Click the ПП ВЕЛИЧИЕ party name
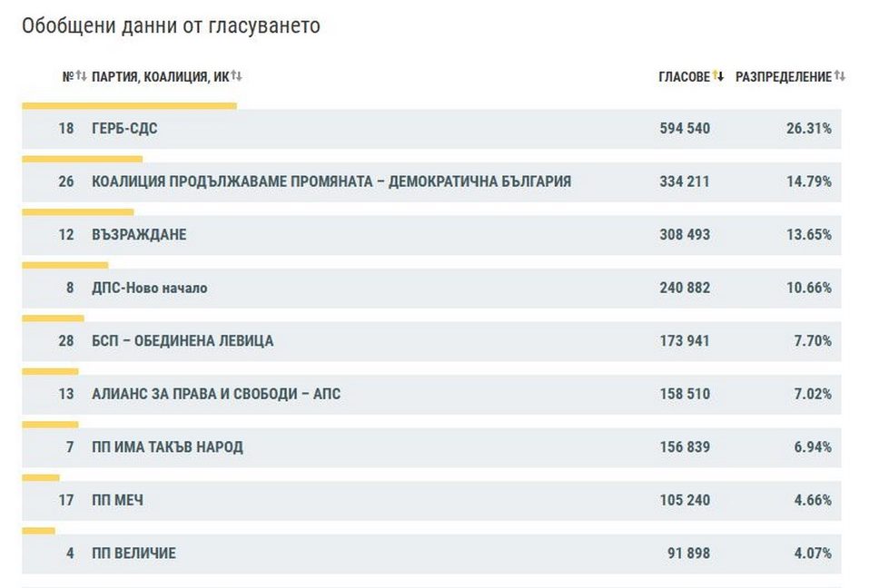869x588 pixels. [133, 554]
